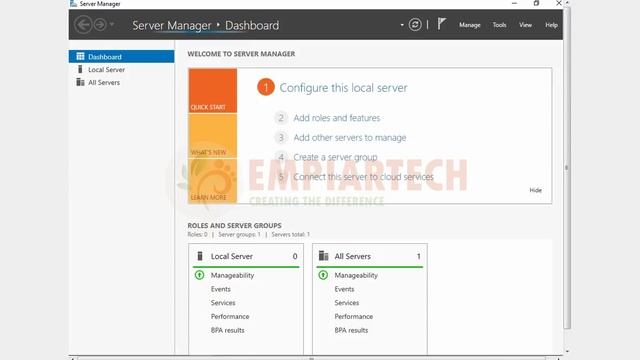Open the navigation history dropdown arrow

[112, 24]
